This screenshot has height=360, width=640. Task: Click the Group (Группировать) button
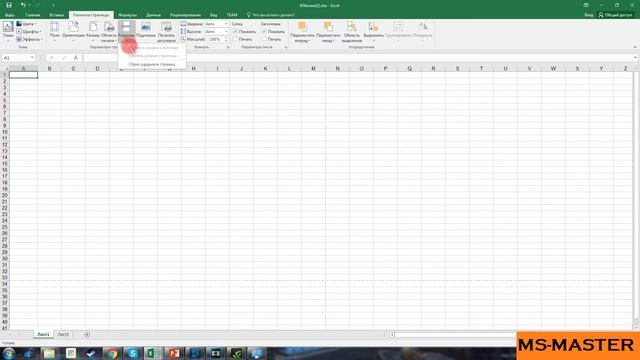click(x=398, y=30)
